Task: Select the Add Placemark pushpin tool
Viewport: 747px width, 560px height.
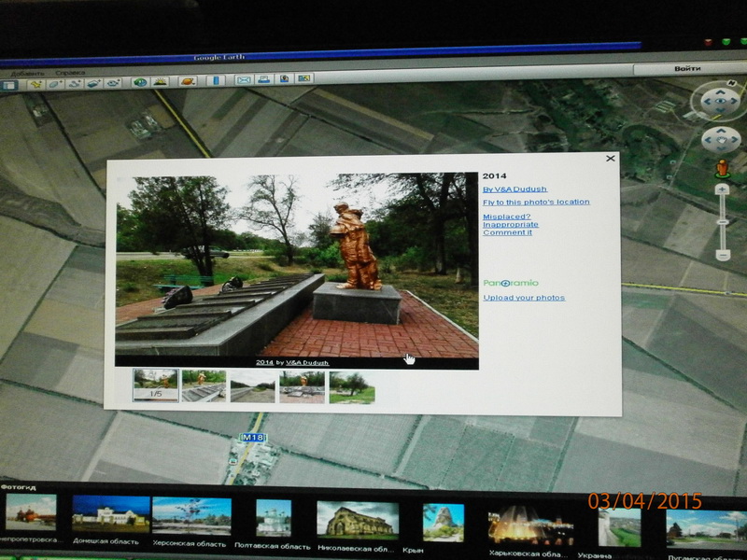Action: click(35, 85)
